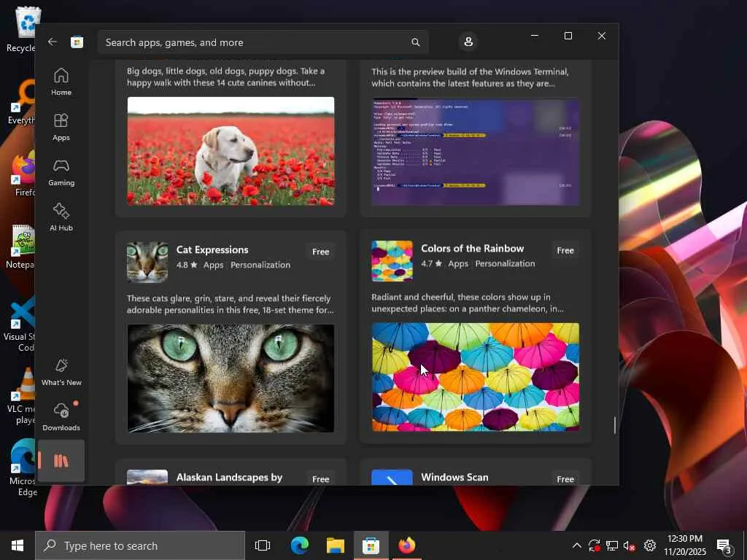Click the Windows Scan app icon

[392, 477]
